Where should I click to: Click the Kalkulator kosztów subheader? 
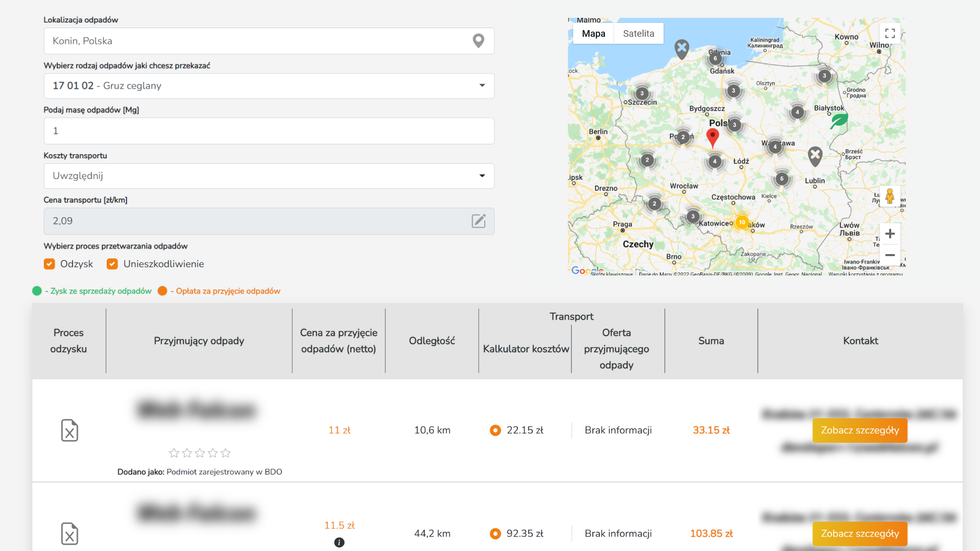point(526,349)
